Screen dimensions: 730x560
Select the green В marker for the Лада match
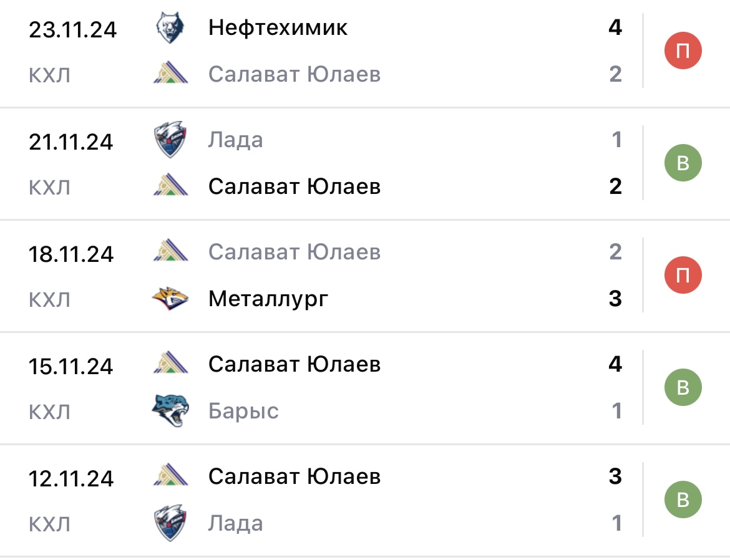pyautogui.click(x=684, y=162)
